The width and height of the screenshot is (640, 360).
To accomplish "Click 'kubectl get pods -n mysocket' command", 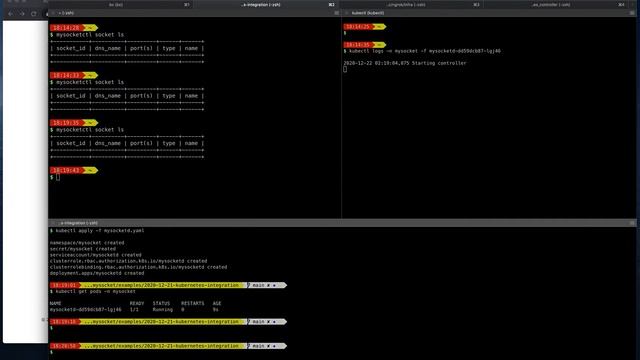I will tap(95, 291).
